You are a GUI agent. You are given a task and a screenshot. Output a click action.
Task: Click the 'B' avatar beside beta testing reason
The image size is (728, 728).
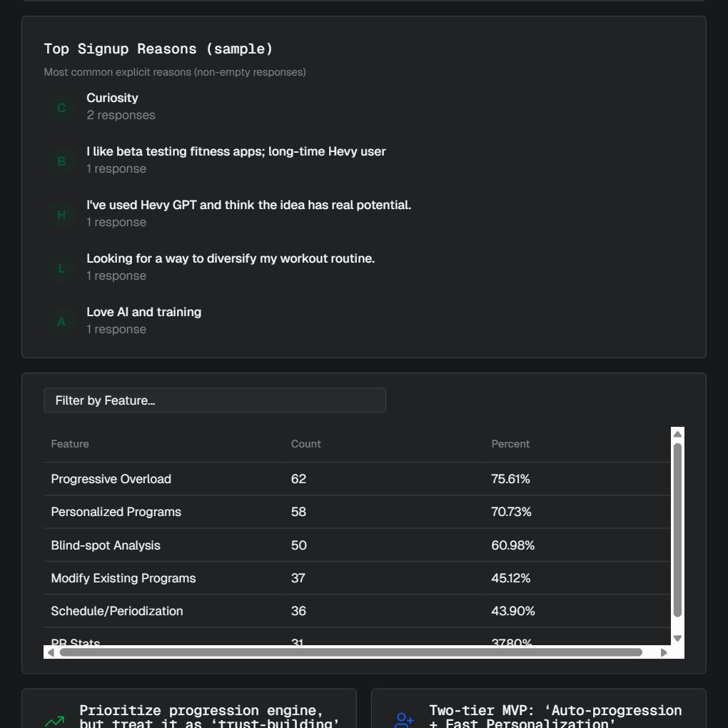tap(61, 161)
